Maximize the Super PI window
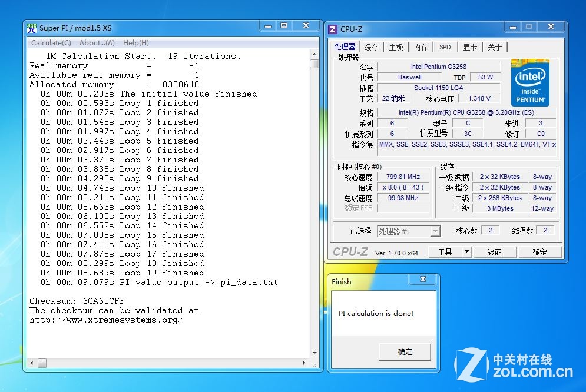The width and height of the screenshot is (586, 392). coord(284,26)
